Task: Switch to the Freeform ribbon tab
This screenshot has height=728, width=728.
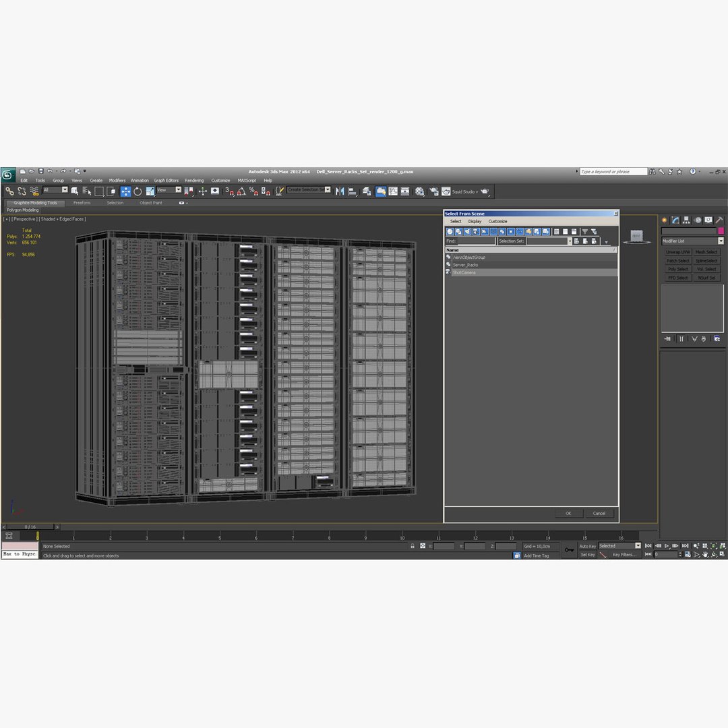Action: tap(82, 203)
